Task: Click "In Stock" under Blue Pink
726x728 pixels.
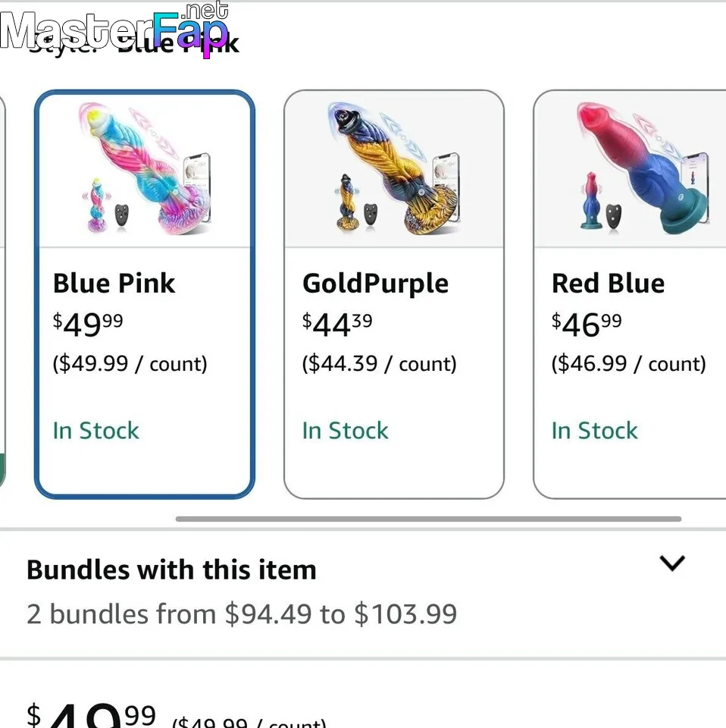Action: click(96, 431)
